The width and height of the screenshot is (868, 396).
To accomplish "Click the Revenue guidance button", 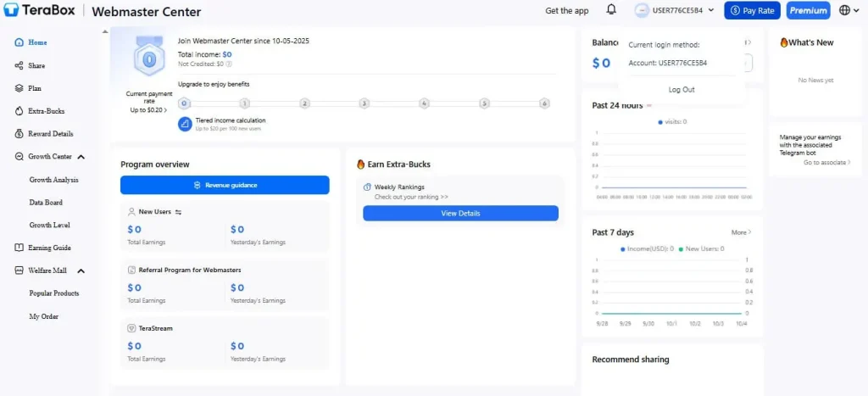I will point(225,185).
